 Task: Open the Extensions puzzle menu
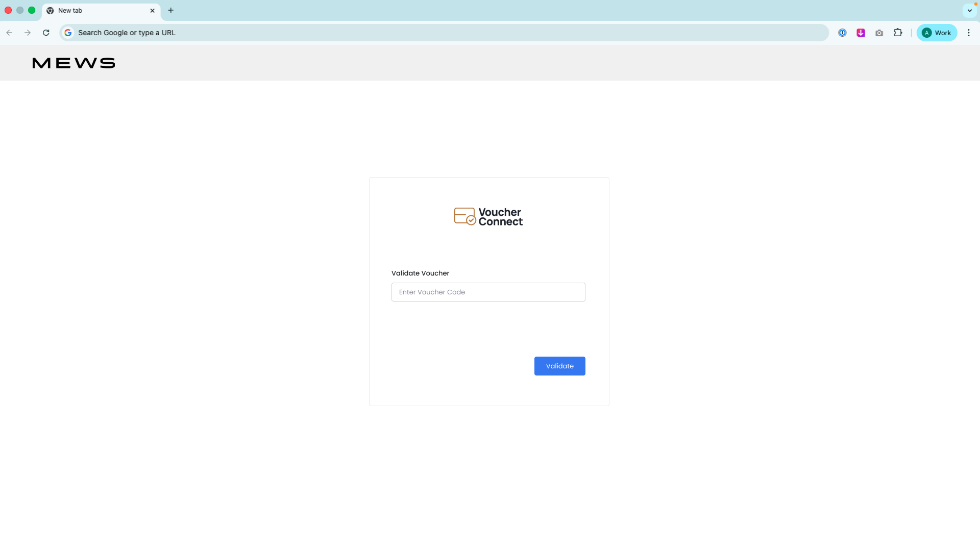(898, 33)
